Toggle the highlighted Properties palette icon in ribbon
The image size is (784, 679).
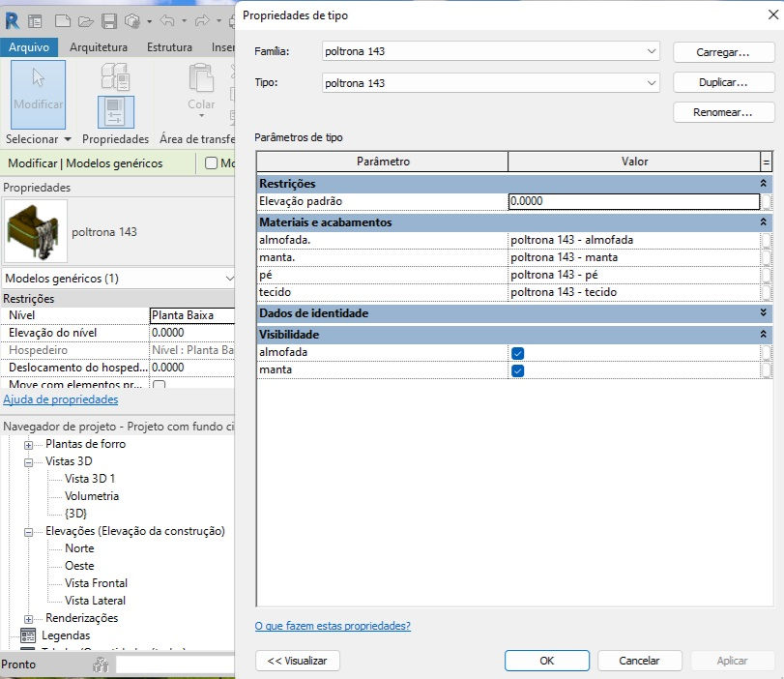pyautogui.click(x=115, y=112)
